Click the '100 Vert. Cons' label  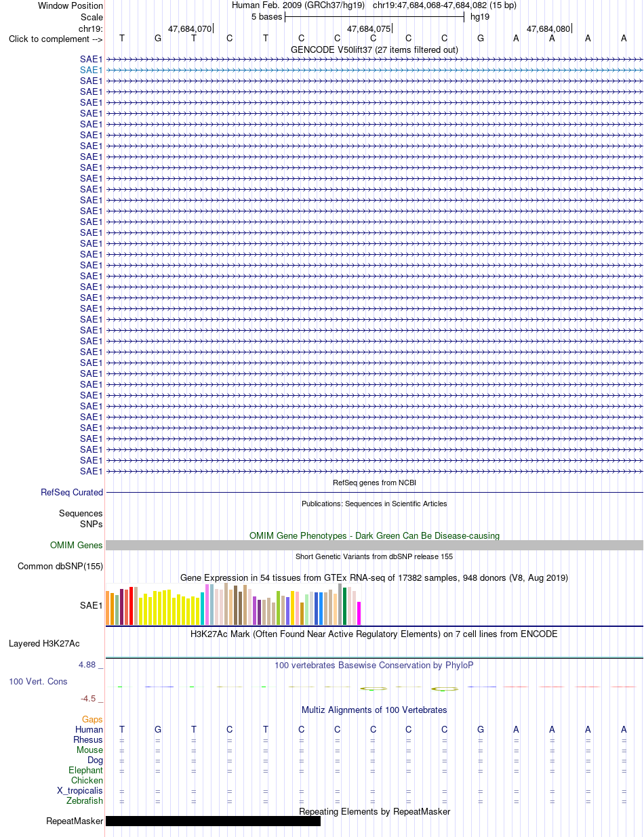click(x=38, y=682)
